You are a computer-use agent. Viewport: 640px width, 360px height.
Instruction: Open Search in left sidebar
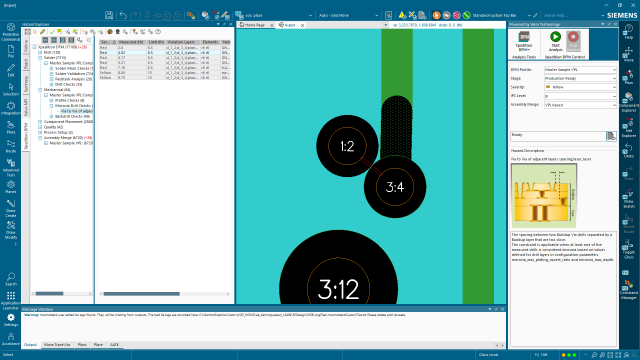[x=11, y=279]
